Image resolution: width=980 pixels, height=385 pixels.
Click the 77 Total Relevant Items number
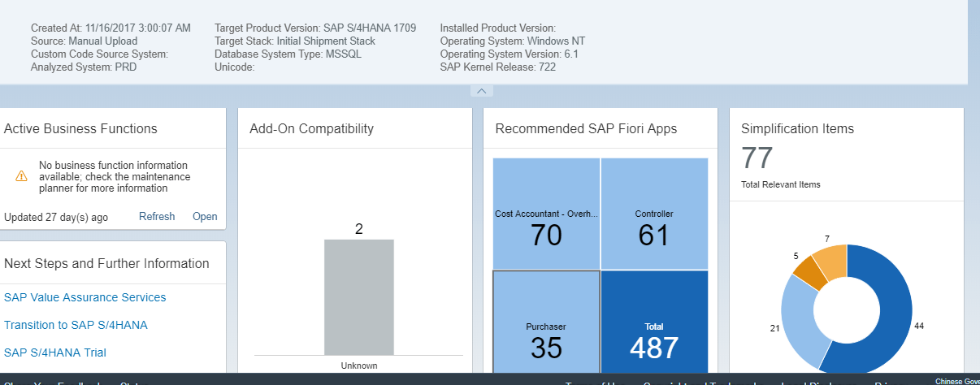point(757,159)
